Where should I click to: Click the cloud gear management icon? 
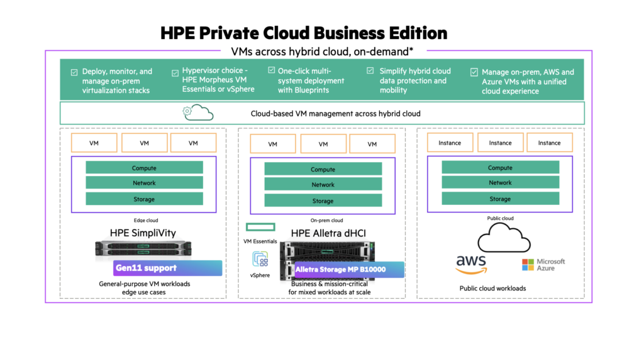click(x=197, y=113)
